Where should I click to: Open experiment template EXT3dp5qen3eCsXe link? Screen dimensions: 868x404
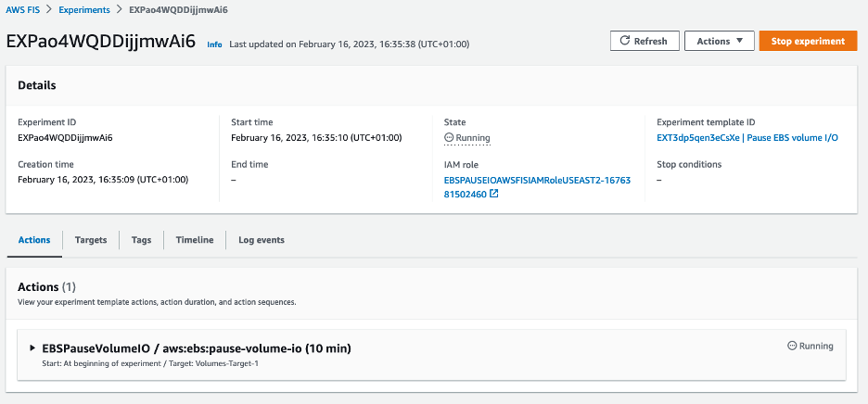[x=747, y=138]
